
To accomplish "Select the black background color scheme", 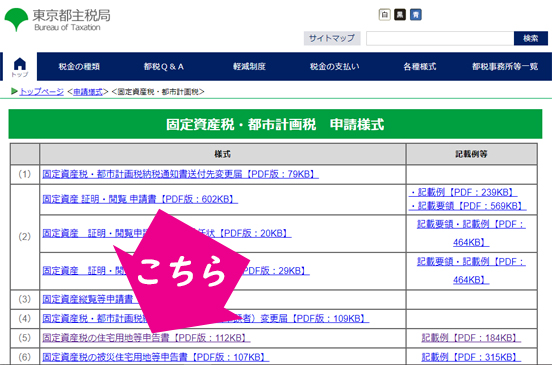I will (x=400, y=15).
